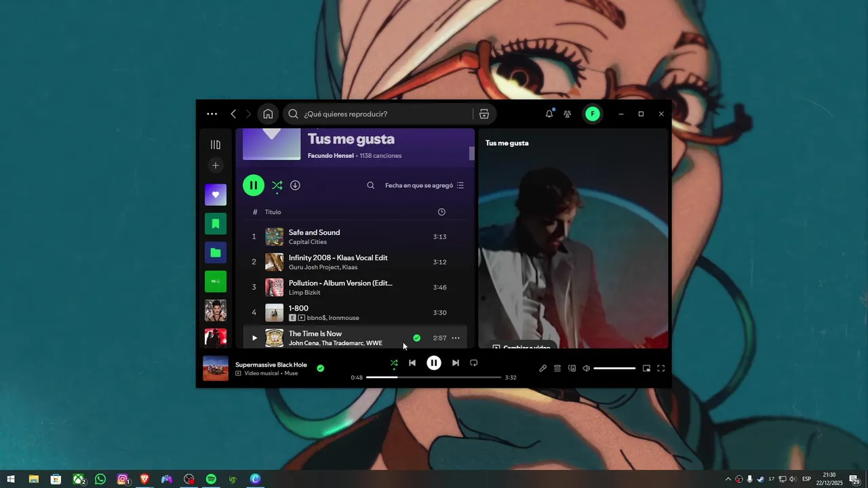Open Windows Start menu
This screenshot has height=488, width=868.
(11, 479)
